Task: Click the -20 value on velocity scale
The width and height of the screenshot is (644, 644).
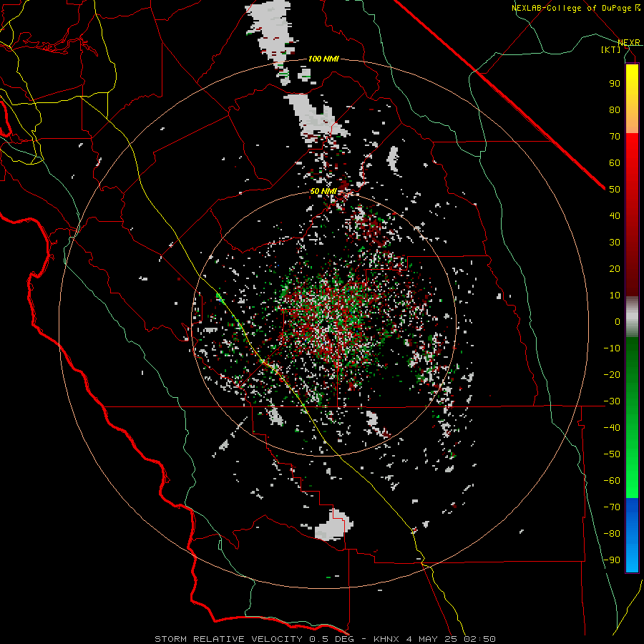Action: point(612,375)
